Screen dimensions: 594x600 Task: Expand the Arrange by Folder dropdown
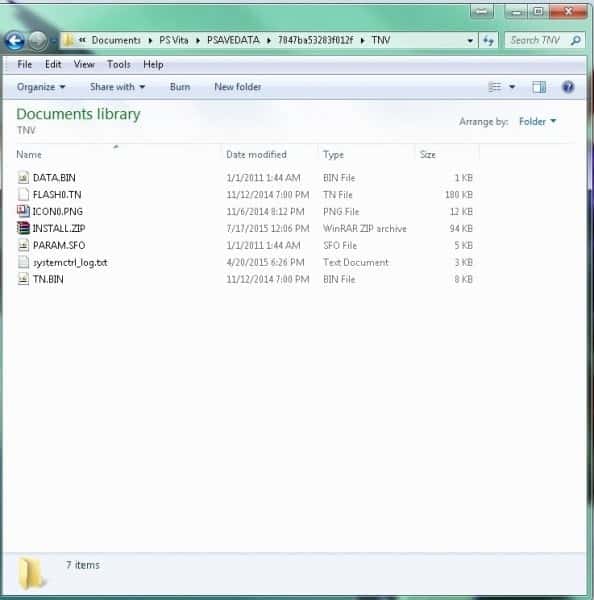pos(537,121)
